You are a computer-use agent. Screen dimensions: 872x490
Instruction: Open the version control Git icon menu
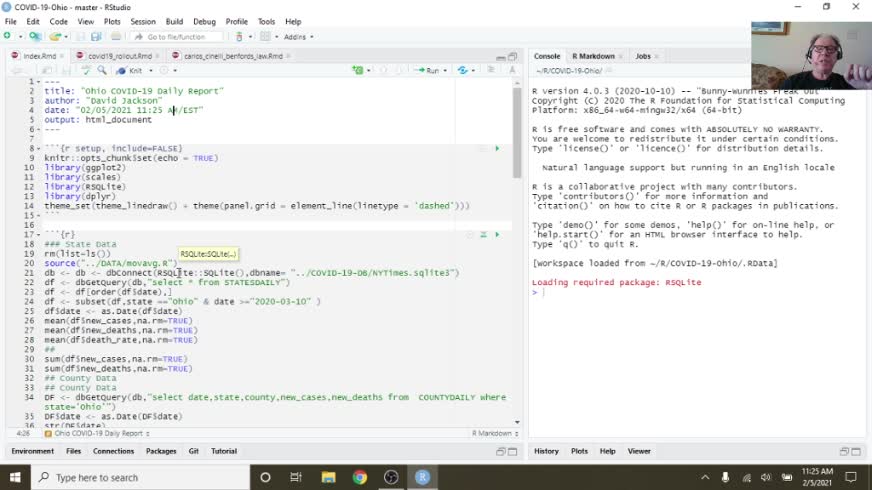point(240,37)
